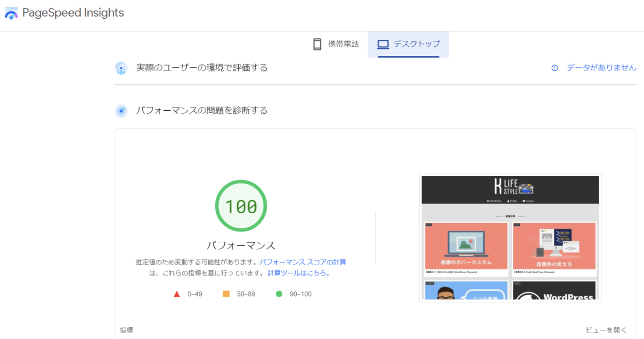Click the データがありません link
Viewport: 644px width, 339px height.
(601, 68)
